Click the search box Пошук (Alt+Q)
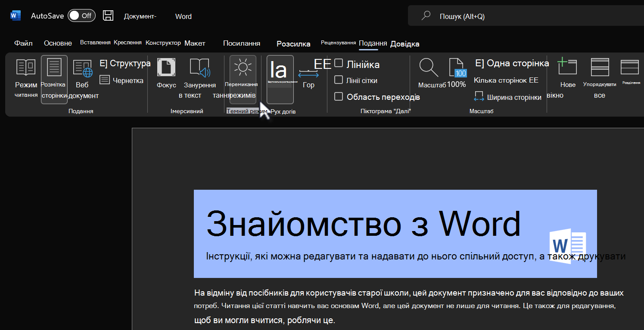 [x=526, y=16]
